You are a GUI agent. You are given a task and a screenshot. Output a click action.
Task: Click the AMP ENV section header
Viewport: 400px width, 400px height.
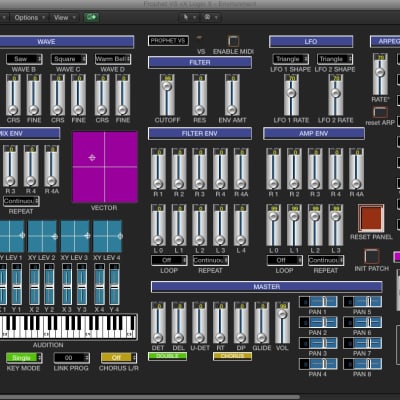[x=314, y=133]
